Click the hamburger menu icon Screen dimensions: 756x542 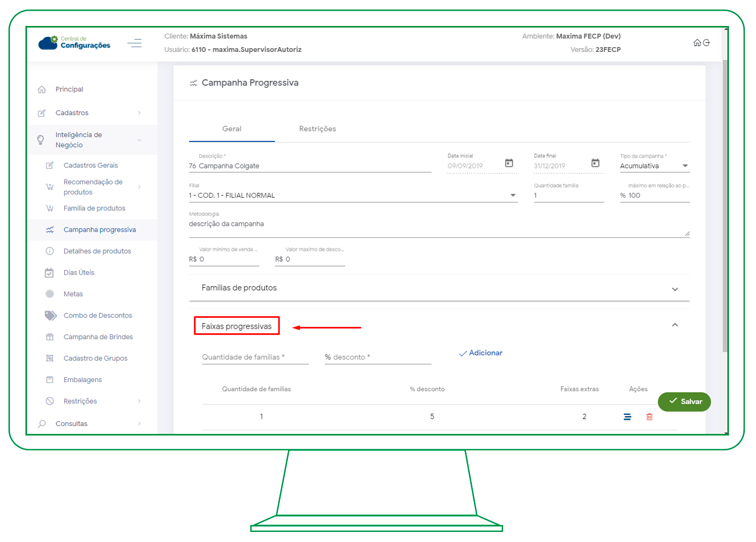coord(135,43)
